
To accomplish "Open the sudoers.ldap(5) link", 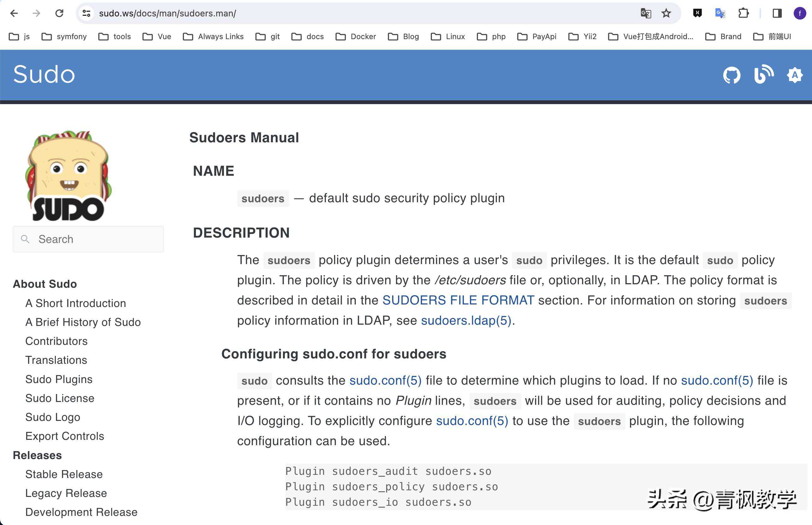I will coord(466,321).
